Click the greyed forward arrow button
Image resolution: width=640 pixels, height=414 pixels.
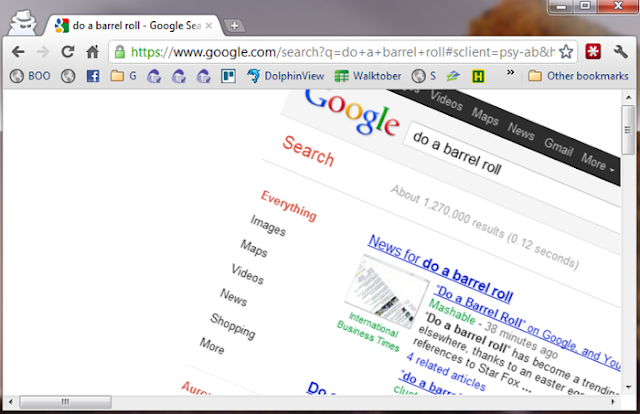pyautogui.click(x=42, y=52)
